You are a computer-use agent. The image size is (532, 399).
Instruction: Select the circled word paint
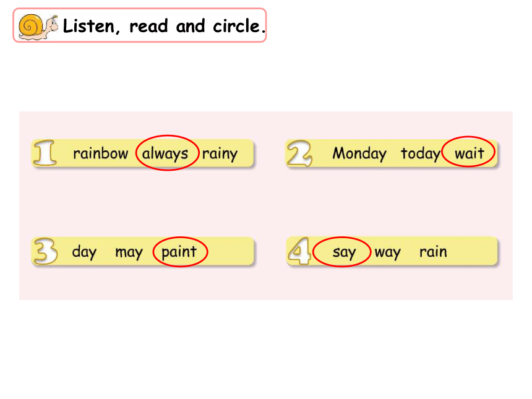(x=179, y=252)
